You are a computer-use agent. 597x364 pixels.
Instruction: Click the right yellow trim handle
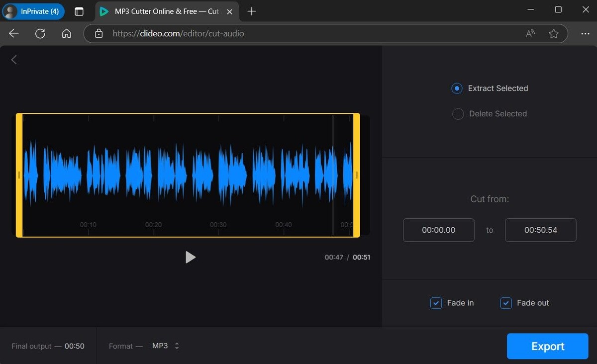pos(357,175)
